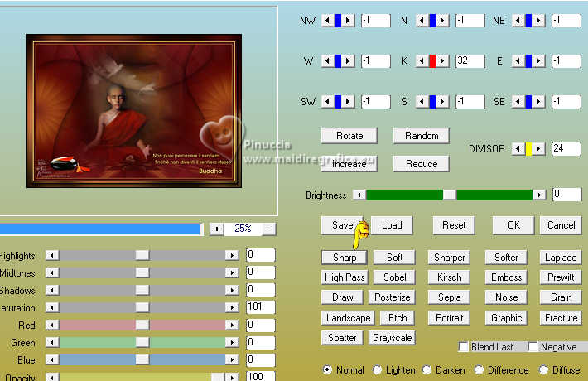Select the Normal blend mode
Viewport: 588px width, 381px height.
click(327, 369)
